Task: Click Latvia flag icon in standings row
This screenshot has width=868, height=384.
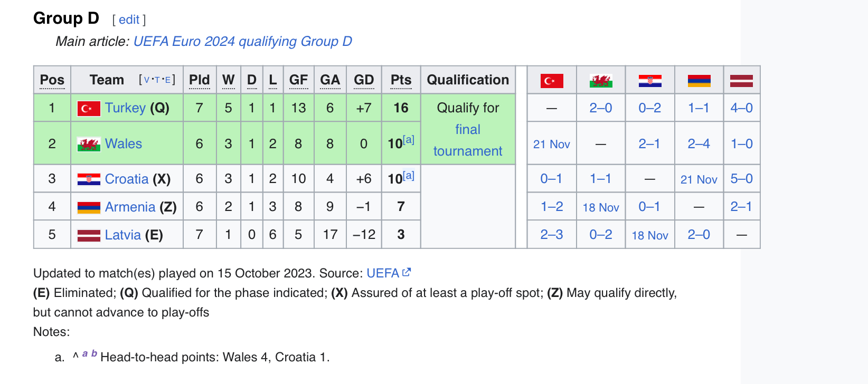Action: click(89, 235)
